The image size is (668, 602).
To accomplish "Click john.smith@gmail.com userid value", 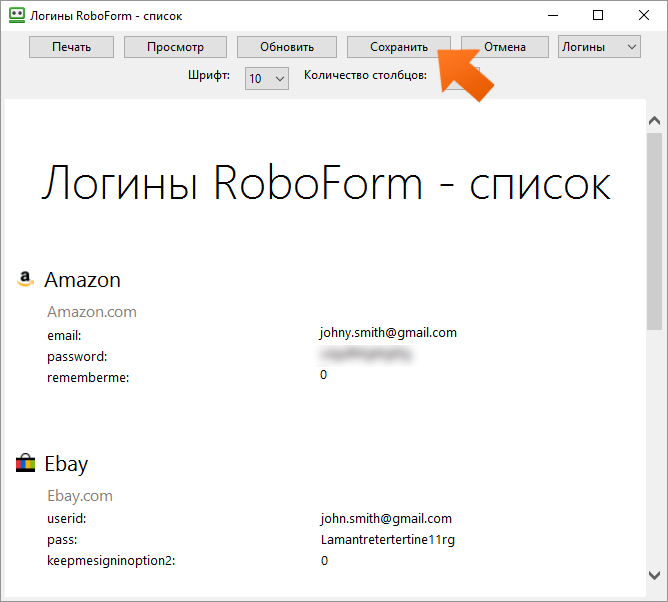I will pyautogui.click(x=386, y=518).
